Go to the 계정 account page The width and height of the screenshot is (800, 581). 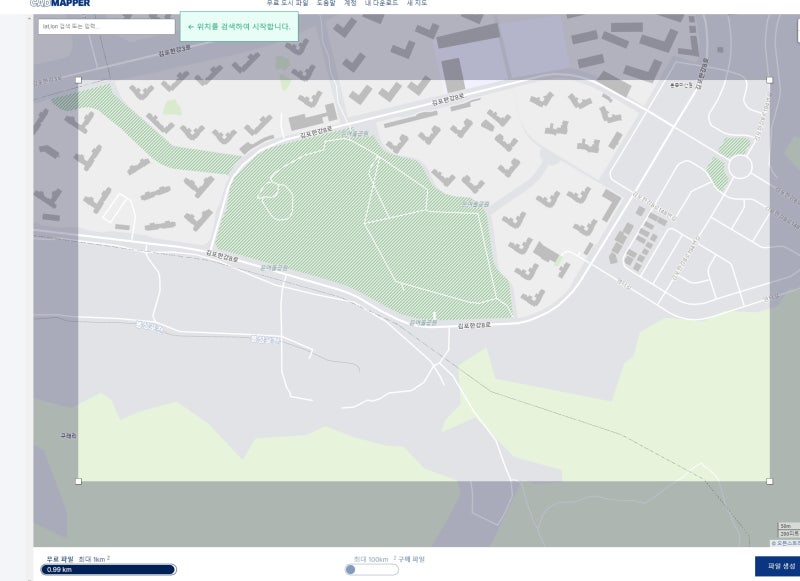point(350,3)
